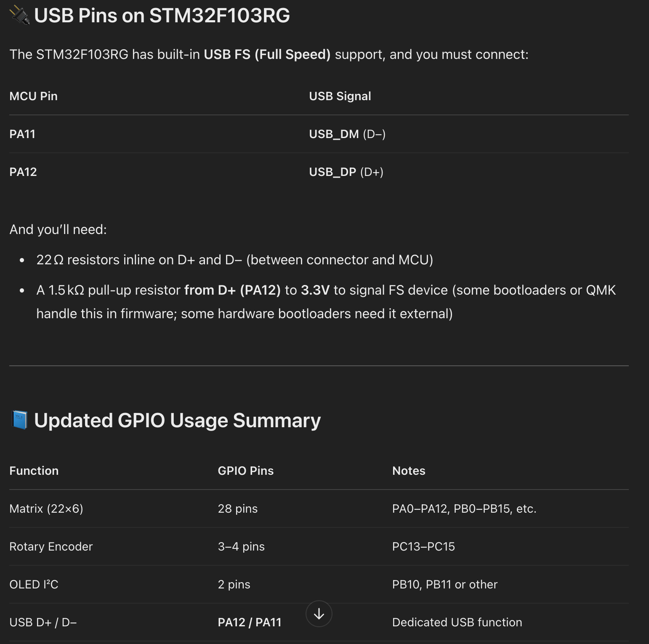Click the scroll-to-bottom arrow button
649x644 pixels.
coord(319,614)
